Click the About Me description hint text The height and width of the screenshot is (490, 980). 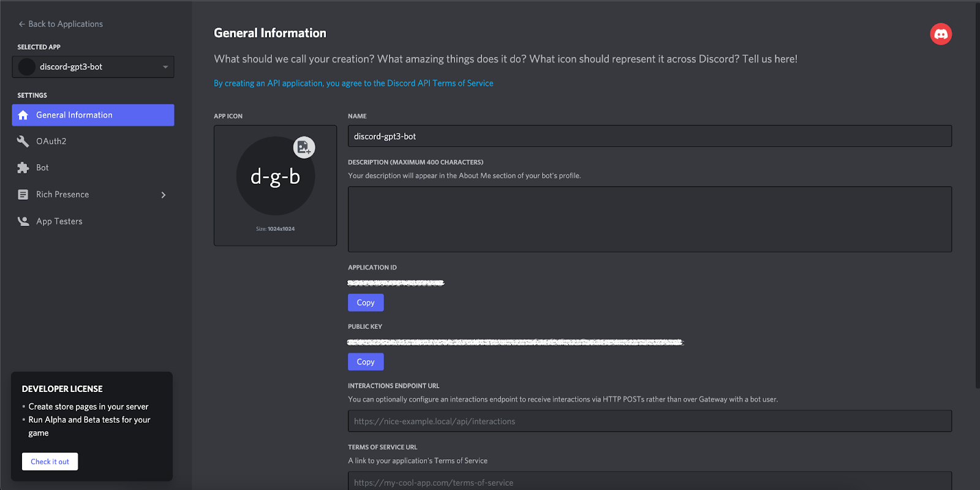click(465, 176)
